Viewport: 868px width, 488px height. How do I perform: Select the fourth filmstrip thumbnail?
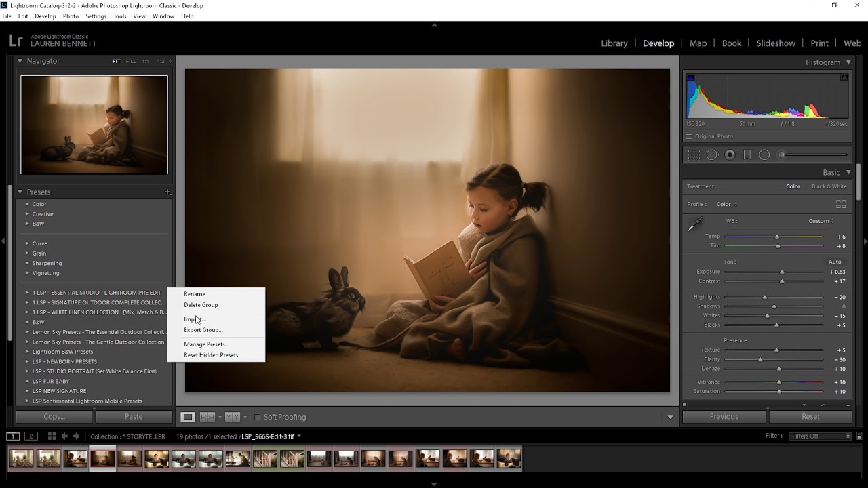(102, 459)
